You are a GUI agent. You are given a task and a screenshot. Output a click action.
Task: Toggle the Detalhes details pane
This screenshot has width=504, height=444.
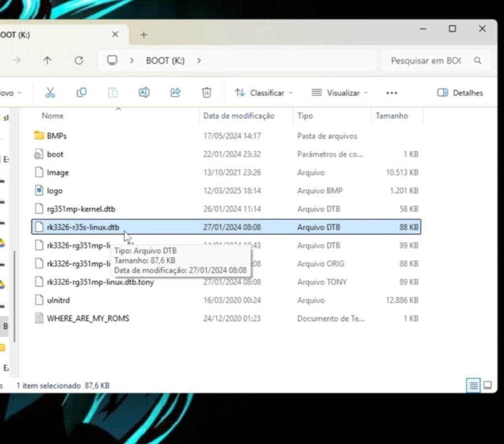(x=460, y=93)
